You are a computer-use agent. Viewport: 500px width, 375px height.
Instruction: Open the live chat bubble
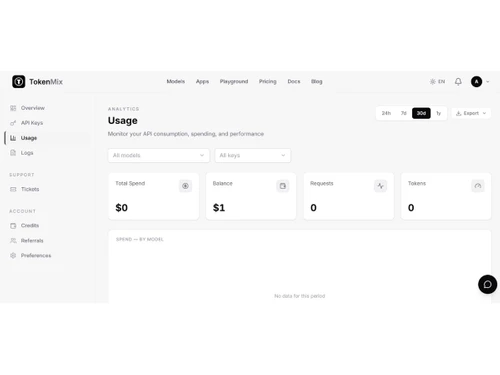tap(487, 284)
